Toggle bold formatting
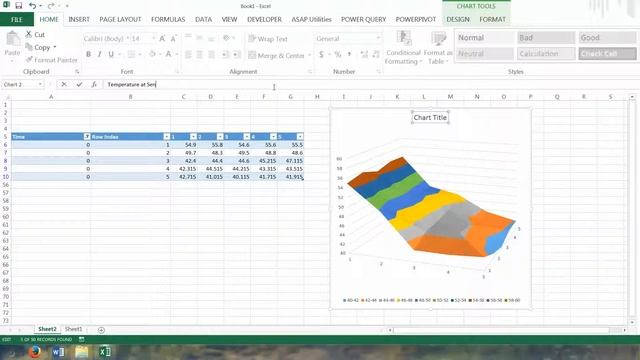Screen dimensions: 640x360 pos(88,54)
